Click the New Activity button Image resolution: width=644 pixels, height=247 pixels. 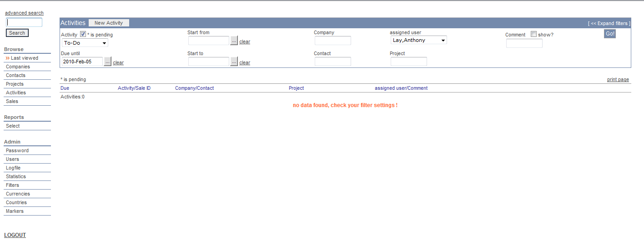click(109, 23)
